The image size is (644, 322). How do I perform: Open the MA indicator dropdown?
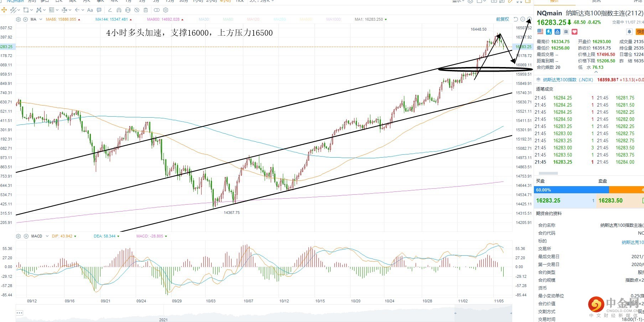pos(41,19)
